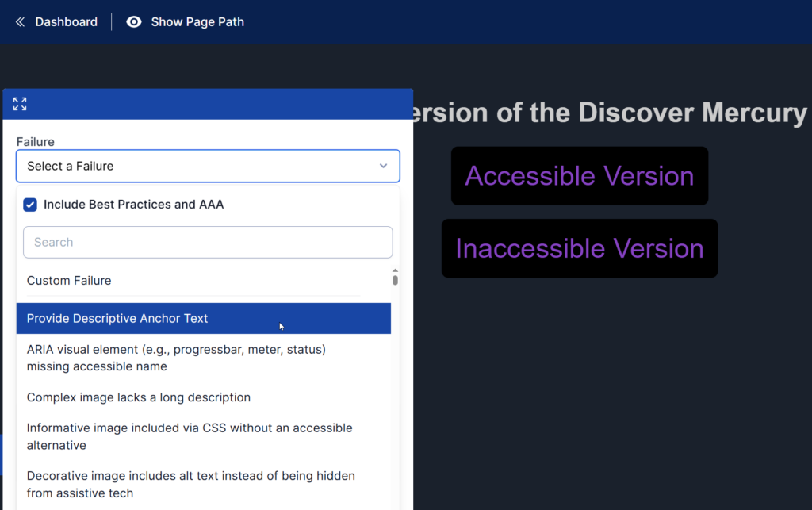Viewport: 812px width, 510px height.
Task: Choose Complex image lacks a long description
Action: coord(138,397)
